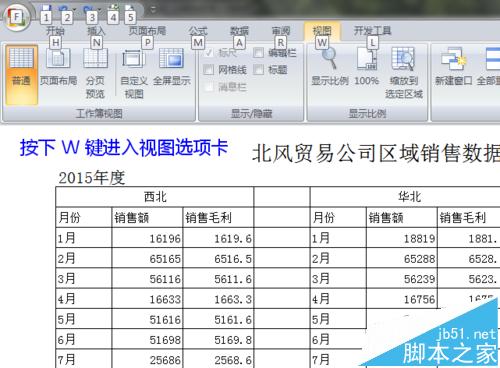Select cell with value 51698
The height and width of the screenshot is (368, 500).
pos(147,339)
